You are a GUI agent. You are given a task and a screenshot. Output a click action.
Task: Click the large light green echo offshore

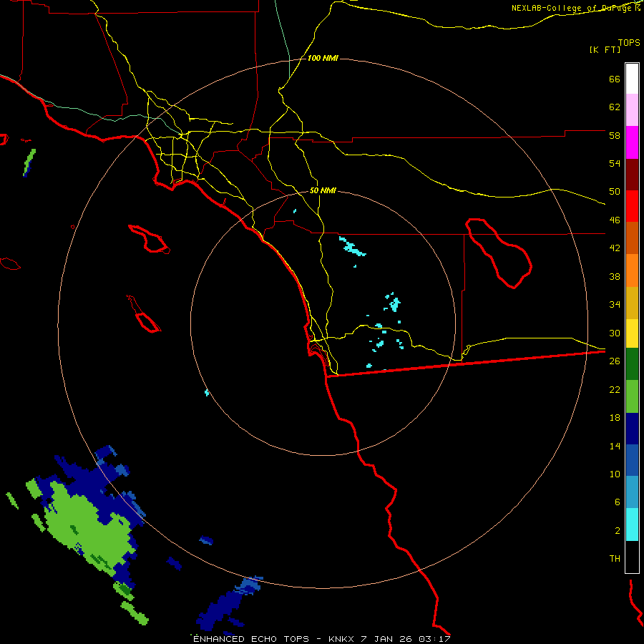pos(88,528)
